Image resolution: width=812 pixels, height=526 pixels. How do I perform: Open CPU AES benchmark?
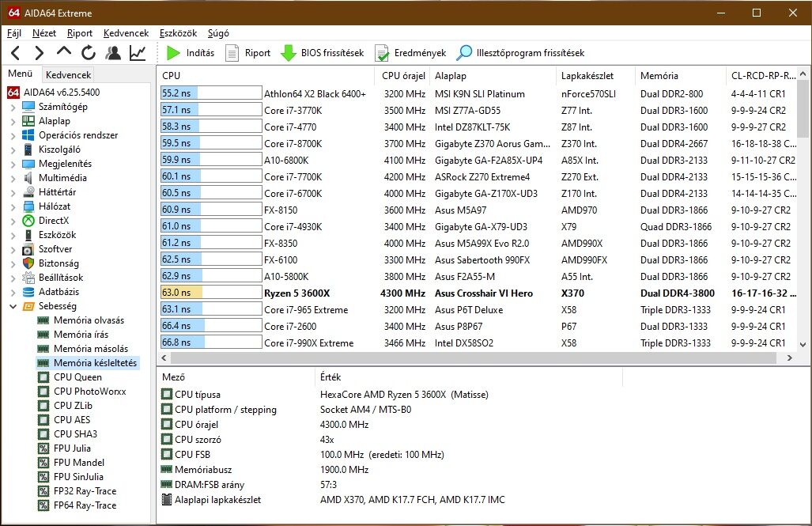pos(72,420)
